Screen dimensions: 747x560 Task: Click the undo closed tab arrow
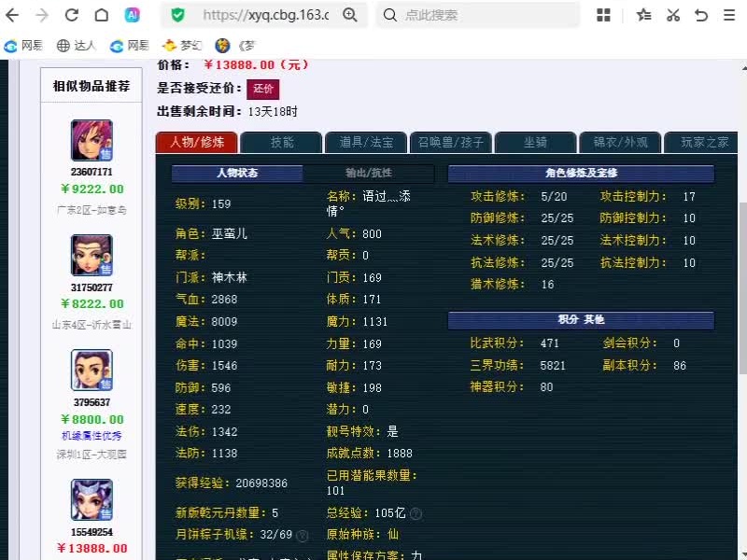point(701,15)
